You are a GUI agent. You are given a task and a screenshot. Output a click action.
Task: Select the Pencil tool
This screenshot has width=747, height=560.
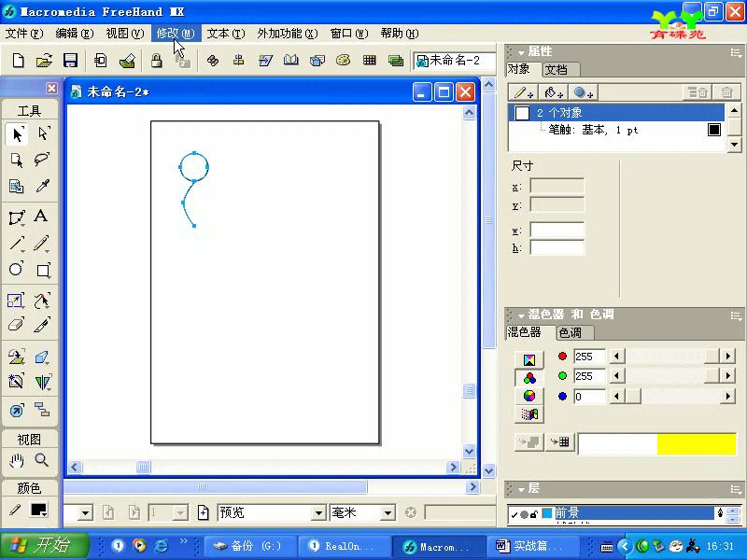click(x=42, y=244)
